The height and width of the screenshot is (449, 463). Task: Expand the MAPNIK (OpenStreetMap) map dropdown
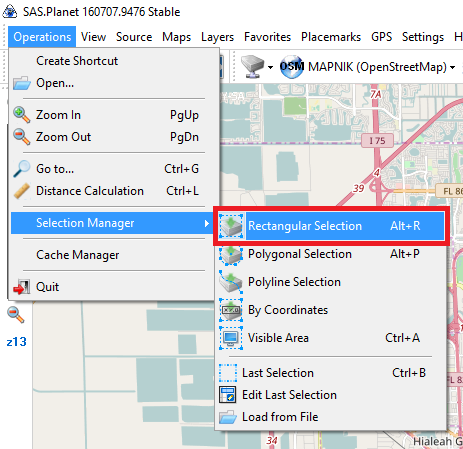[x=452, y=67]
